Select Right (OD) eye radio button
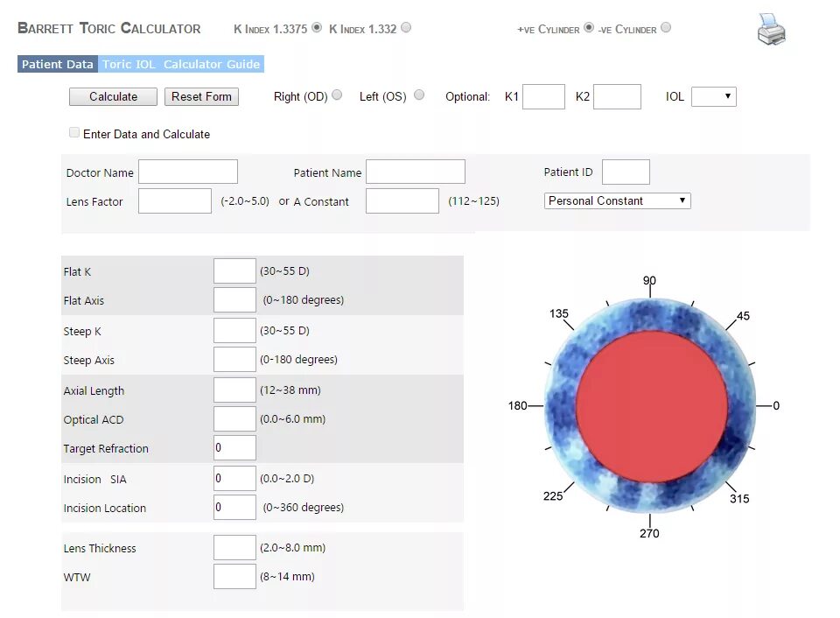Screen dimensions: 840x618 (x=337, y=95)
